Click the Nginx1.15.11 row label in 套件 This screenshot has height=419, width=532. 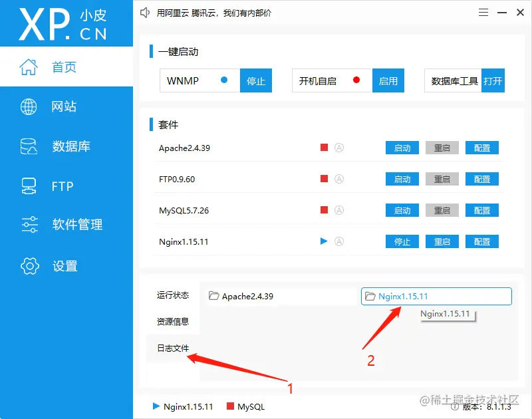pos(184,242)
